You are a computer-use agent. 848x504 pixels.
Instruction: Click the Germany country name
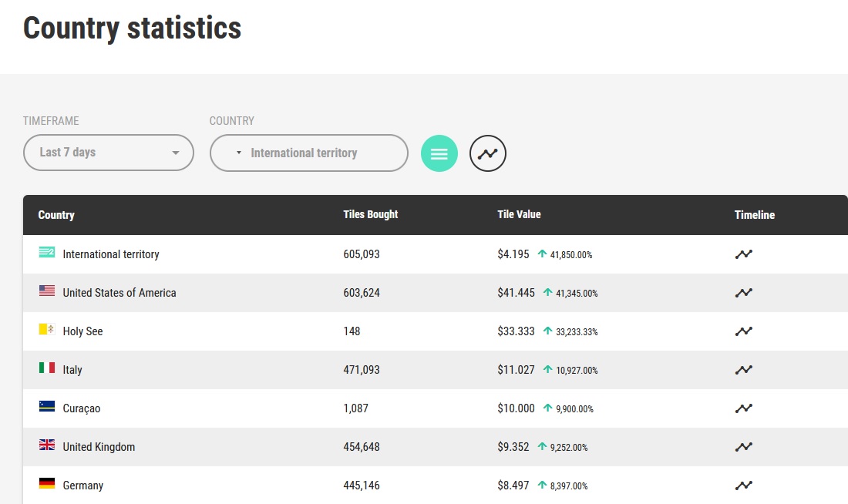point(82,486)
